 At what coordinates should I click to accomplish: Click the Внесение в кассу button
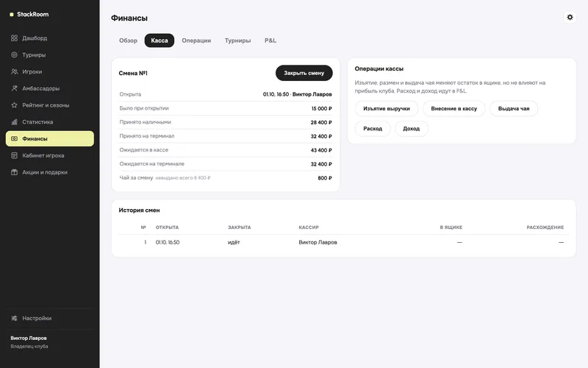point(453,108)
